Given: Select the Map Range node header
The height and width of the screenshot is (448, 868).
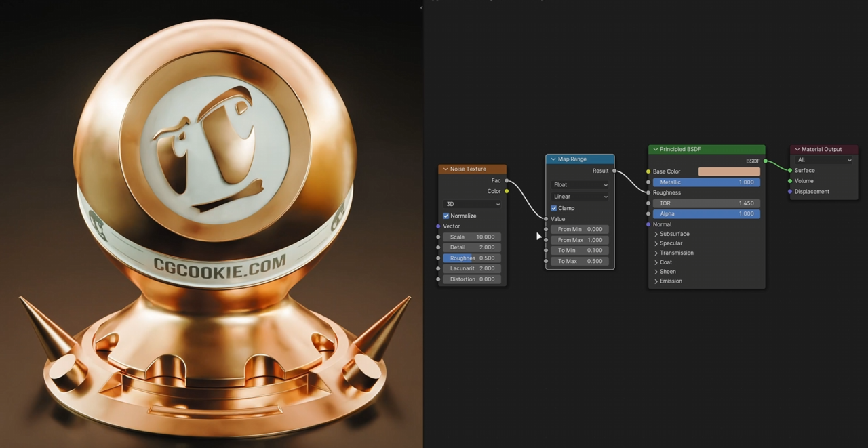Looking at the screenshot, I should pyautogui.click(x=580, y=159).
